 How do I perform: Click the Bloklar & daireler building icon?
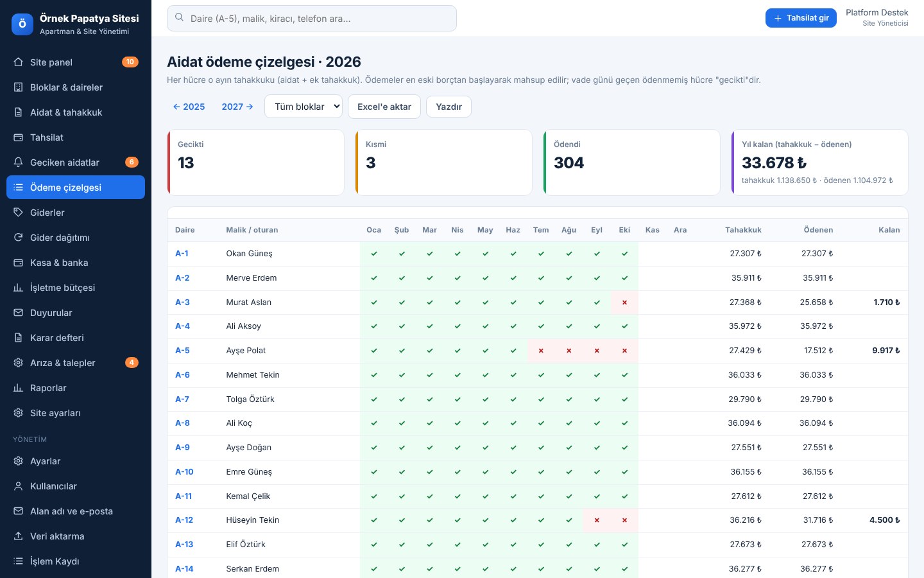[18, 87]
